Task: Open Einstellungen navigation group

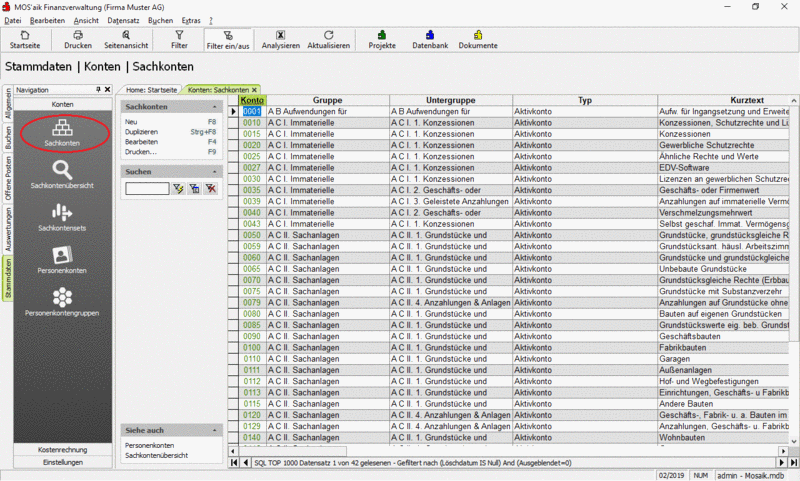Action: pyautogui.click(x=62, y=462)
